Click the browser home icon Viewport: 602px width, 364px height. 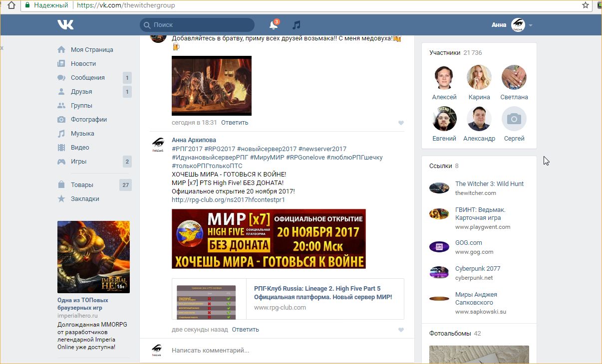click(x=11, y=5)
